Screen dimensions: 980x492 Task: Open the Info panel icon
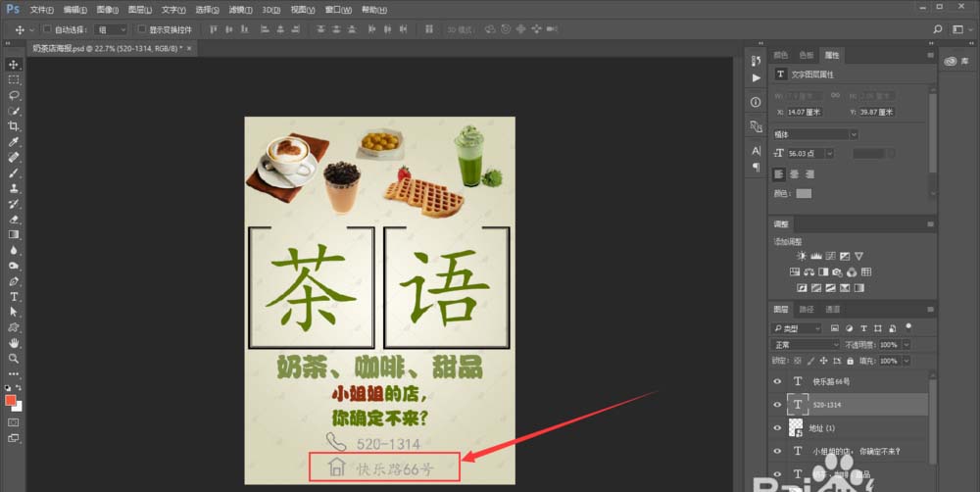pyautogui.click(x=756, y=102)
